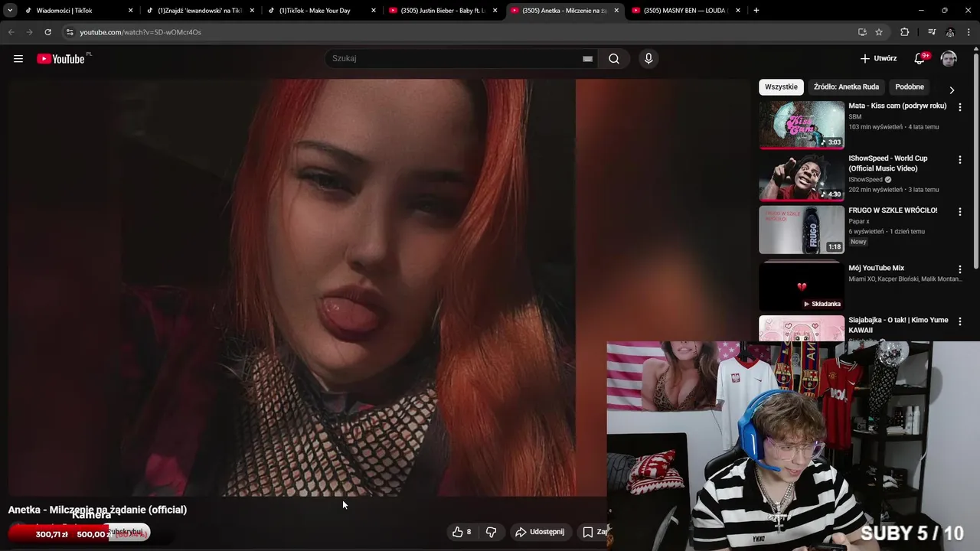Open options for Mata - Kiss cam video
Screen dimensions: 980x551
pos(959,108)
